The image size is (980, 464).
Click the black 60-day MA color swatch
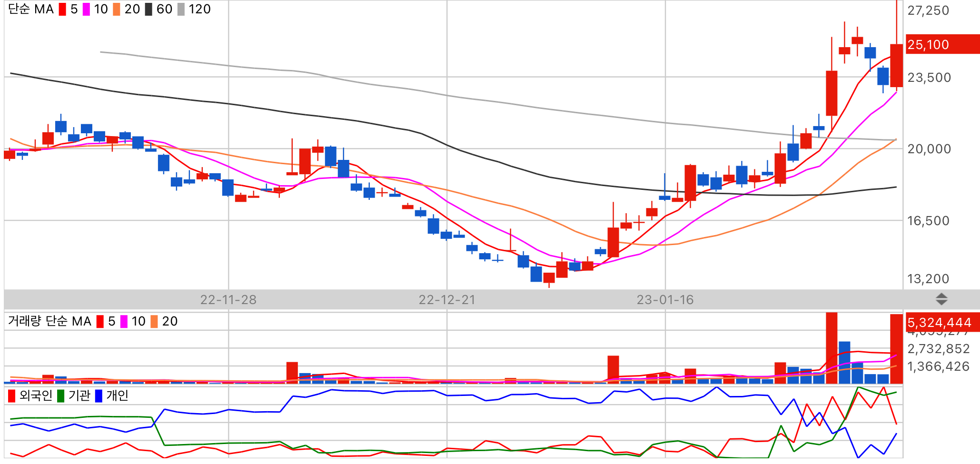148,10
